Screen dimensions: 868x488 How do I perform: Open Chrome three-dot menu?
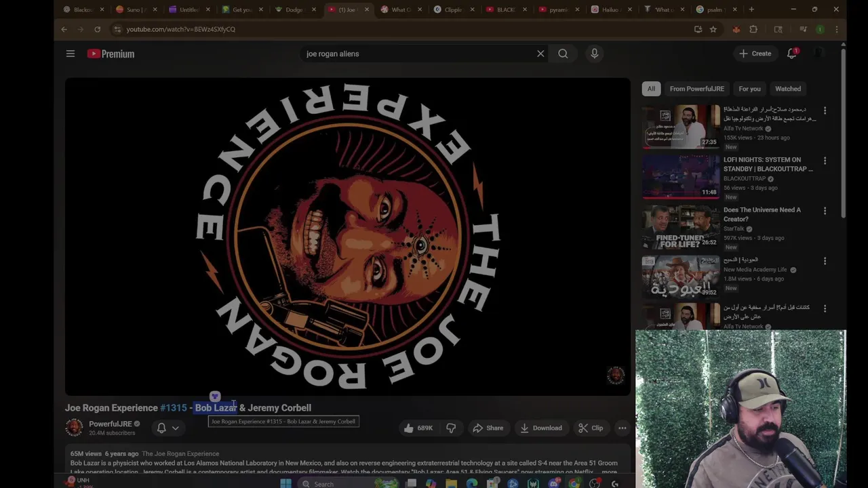click(837, 29)
